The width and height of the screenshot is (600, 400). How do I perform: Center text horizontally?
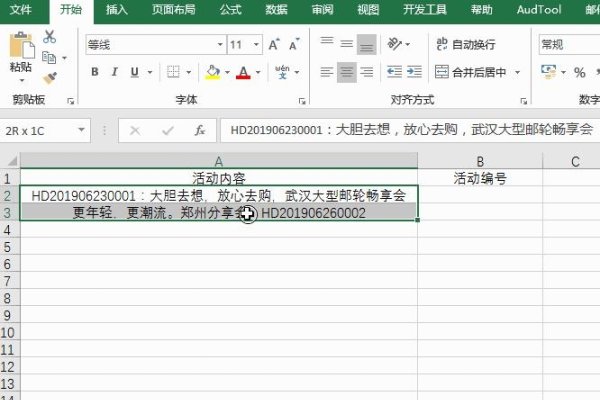[x=347, y=72]
